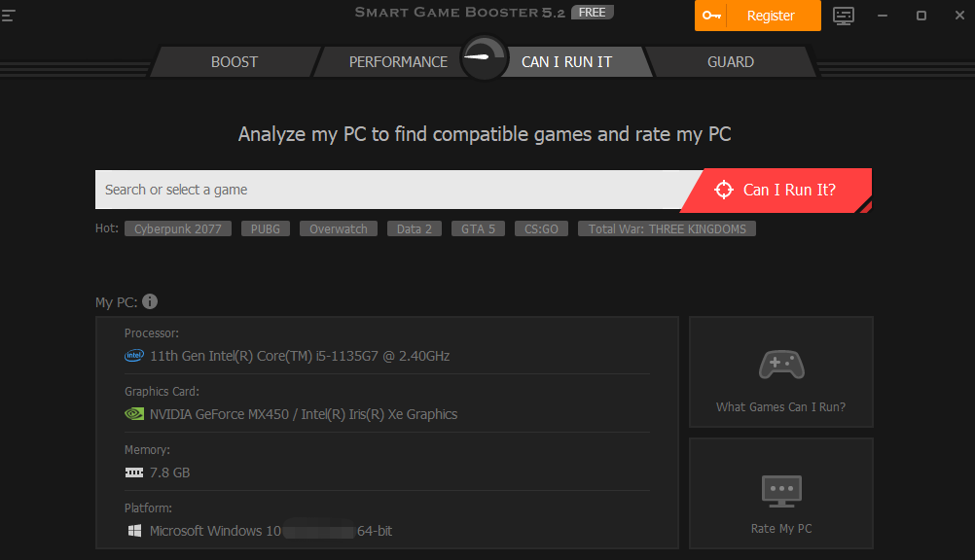Click the Can I Run It? text
The width and height of the screenshot is (975, 560).
pyautogui.click(x=790, y=190)
